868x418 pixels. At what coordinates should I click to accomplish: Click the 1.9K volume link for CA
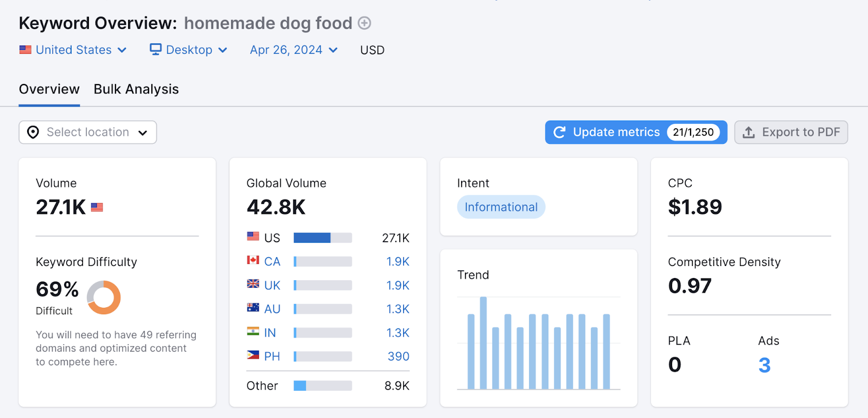(x=397, y=261)
